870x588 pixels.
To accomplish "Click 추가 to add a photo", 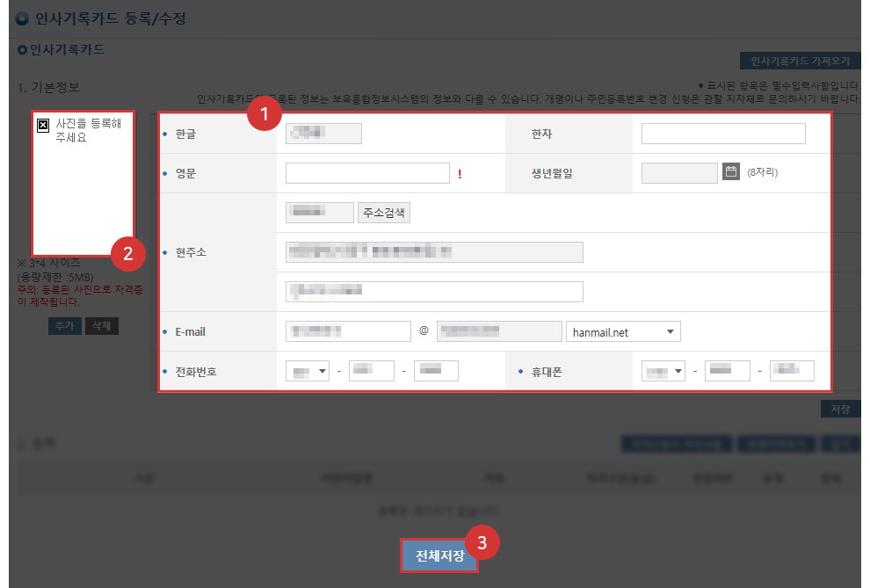I will click(x=64, y=325).
